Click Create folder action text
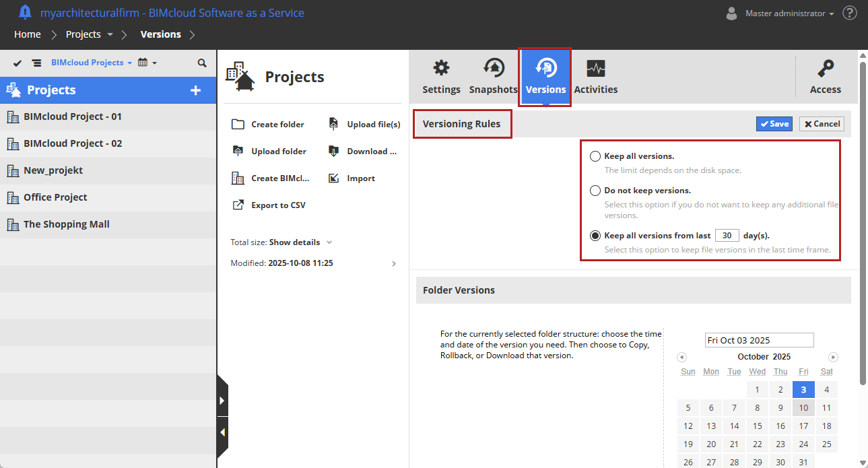The image size is (868, 468). pyautogui.click(x=277, y=125)
